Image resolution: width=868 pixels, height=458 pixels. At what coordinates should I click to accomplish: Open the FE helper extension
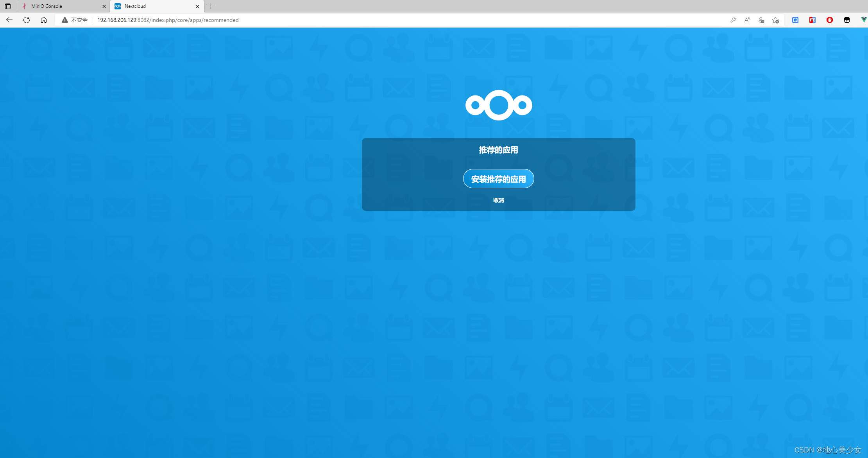(x=813, y=20)
